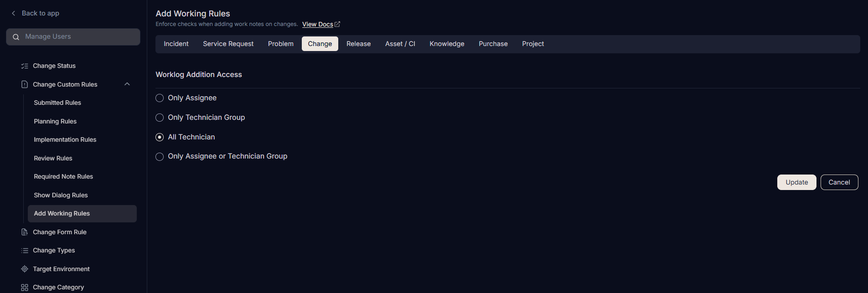Click the Target Environment crosshair icon

(25, 269)
